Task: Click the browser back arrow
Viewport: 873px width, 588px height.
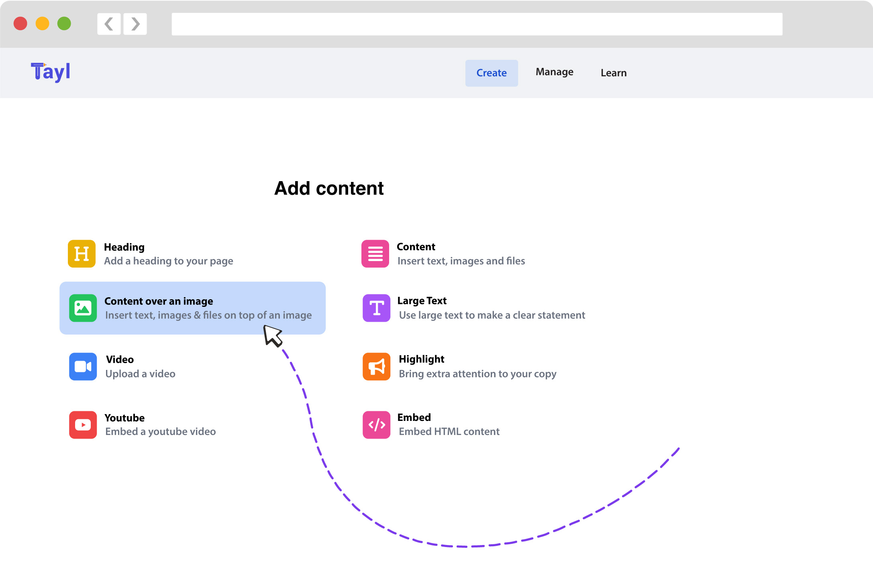Action: tap(109, 24)
